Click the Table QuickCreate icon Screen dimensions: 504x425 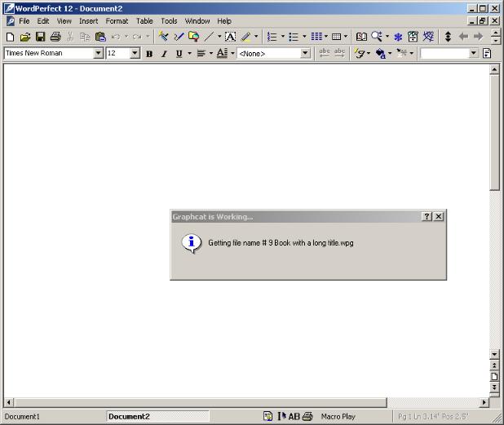tap(336, 37)
